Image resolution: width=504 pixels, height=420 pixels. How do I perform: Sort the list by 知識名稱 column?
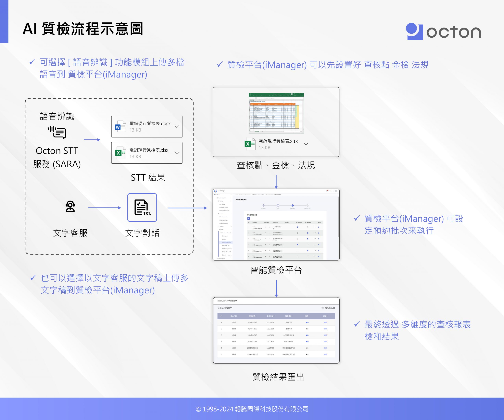(289, 316)
